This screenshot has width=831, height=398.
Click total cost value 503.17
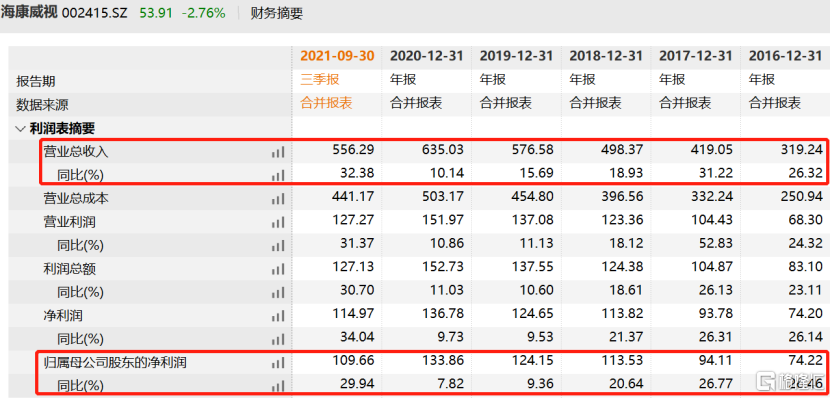click(444, 197)
